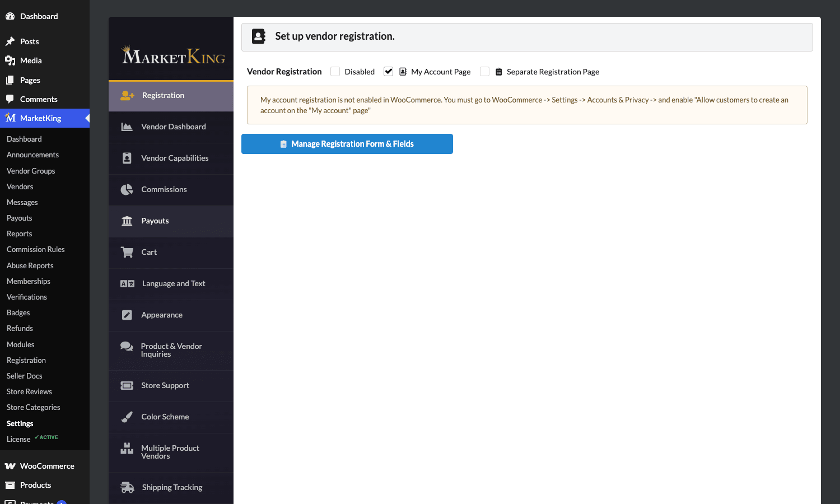
Task: Click the address book icon in header
Action: (x=258, y=36)
